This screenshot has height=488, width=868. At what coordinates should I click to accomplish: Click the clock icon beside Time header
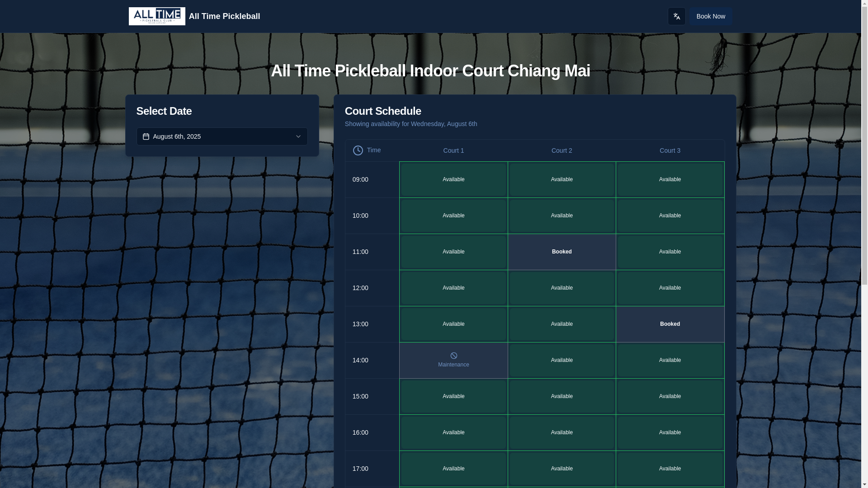coord(358,150)
